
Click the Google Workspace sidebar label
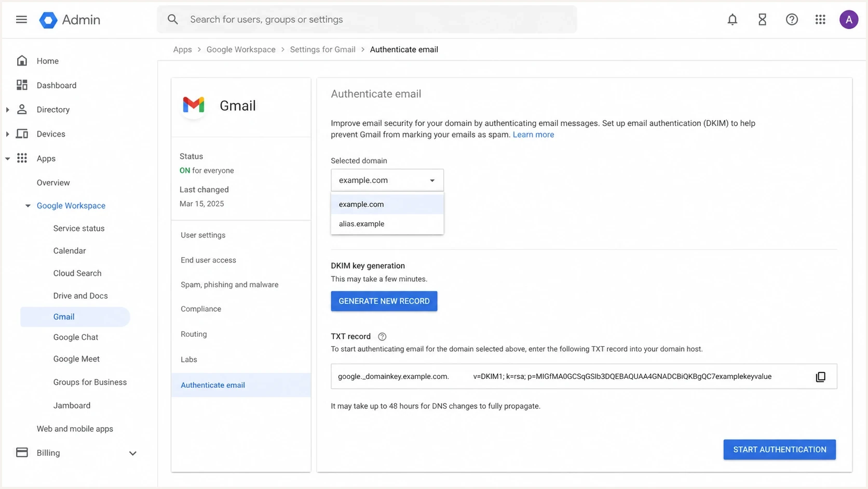(x=71, y=206)
